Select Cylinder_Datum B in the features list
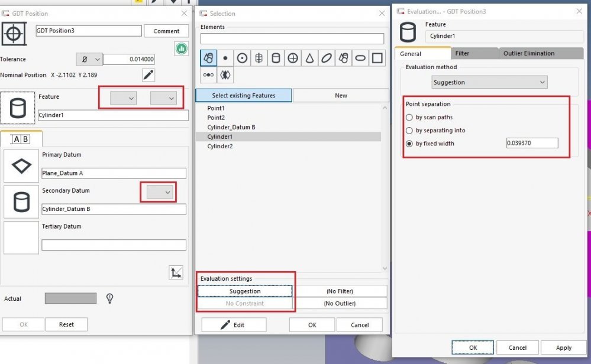 pos(231,127)
